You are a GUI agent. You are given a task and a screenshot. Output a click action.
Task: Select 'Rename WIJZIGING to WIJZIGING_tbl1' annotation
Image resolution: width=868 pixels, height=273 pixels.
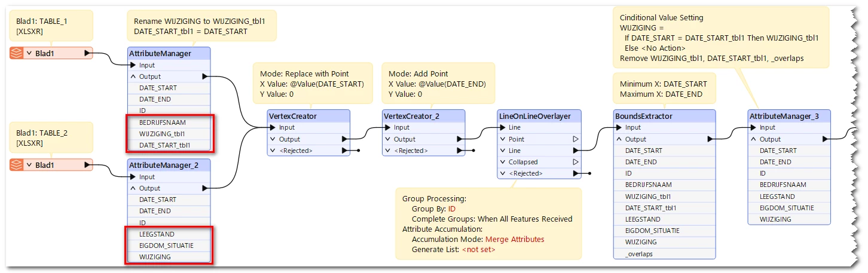pyautogui.click(x=202, y=26)
